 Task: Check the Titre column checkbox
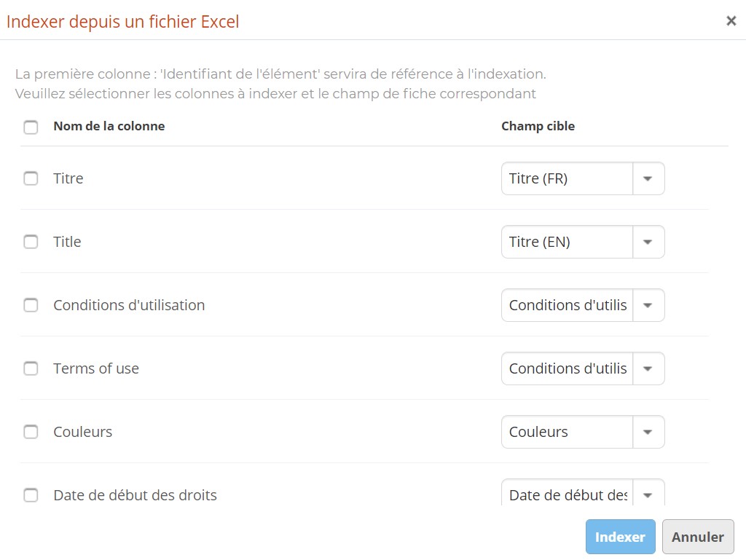tap(31, 178)
